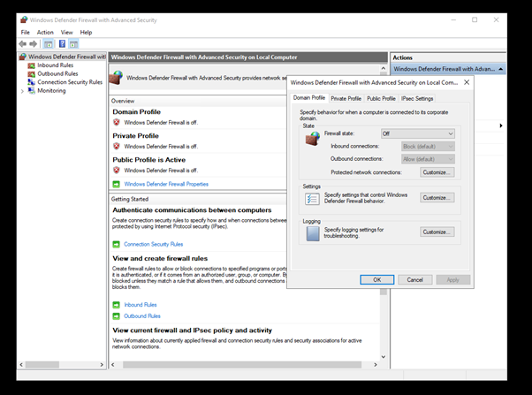Open the Outbound Rules link in Getting Started
The image size is (532, 395).
click(x=142, y=316)
